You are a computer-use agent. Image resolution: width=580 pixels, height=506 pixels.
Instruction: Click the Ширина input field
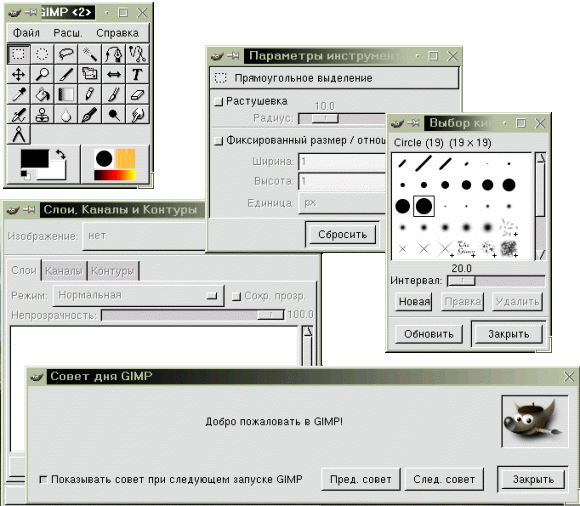342,162
